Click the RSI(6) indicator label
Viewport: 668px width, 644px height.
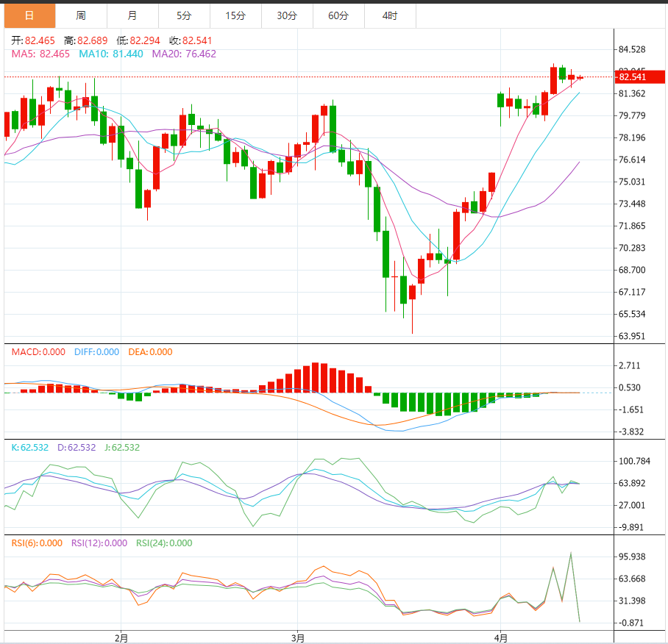point(37,543)
